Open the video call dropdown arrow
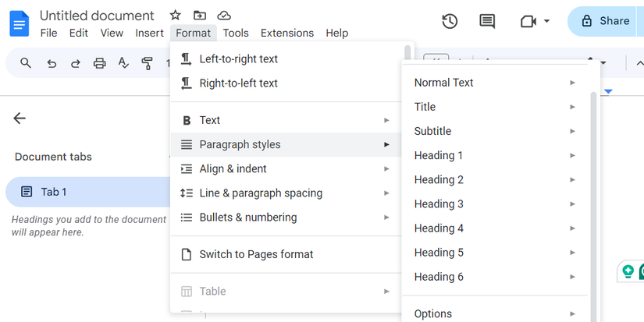 546,21
